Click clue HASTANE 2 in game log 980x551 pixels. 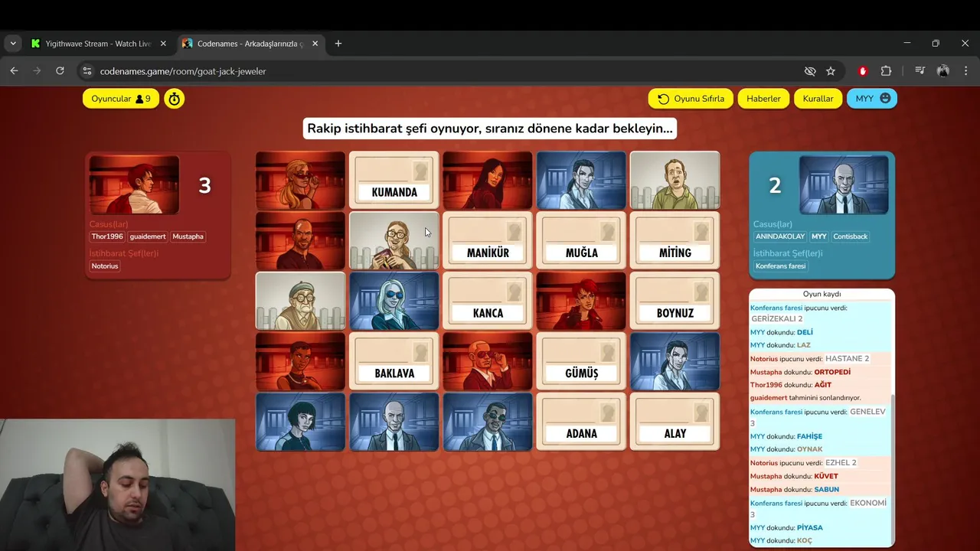[x=847, y=358]
